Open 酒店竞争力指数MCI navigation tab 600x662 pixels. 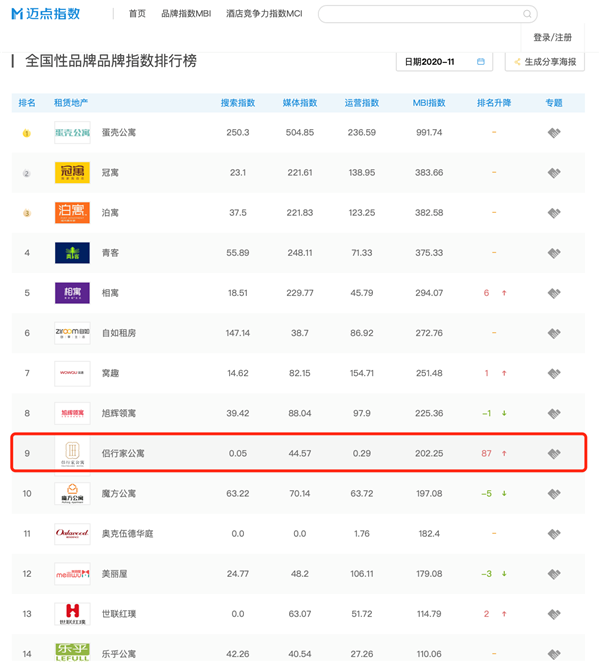pyautogui.click(x=266, y=14)
